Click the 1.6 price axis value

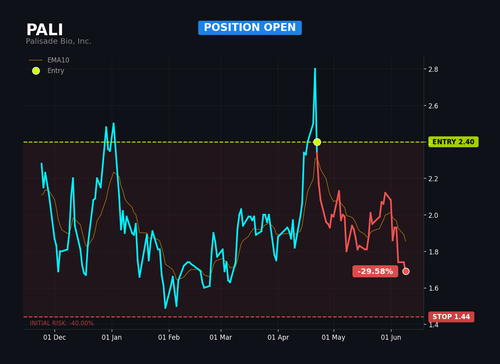point(433,288)
